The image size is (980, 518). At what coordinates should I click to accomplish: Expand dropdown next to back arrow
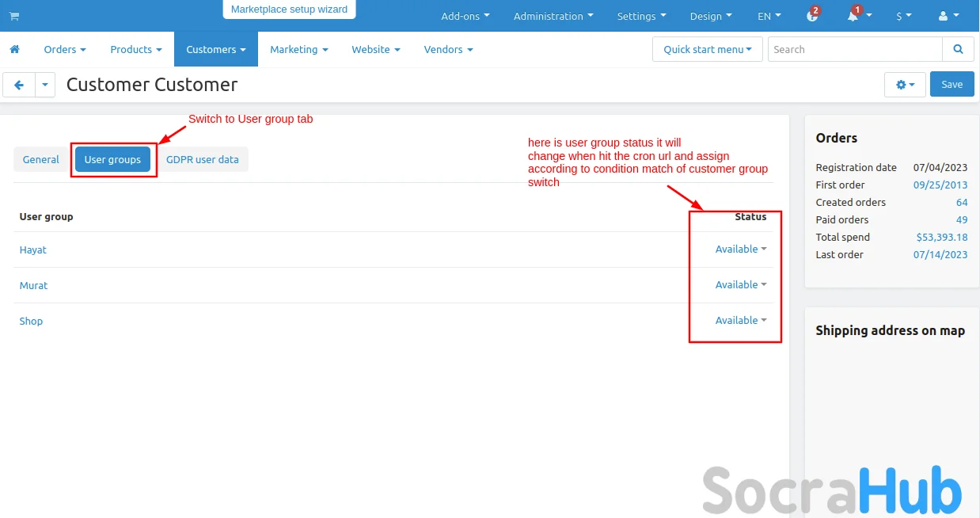coord(45,85)
